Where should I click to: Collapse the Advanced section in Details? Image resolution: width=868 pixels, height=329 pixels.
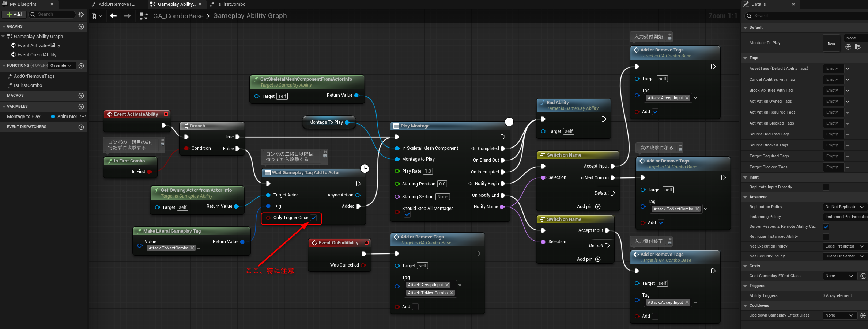coord(746,197)
